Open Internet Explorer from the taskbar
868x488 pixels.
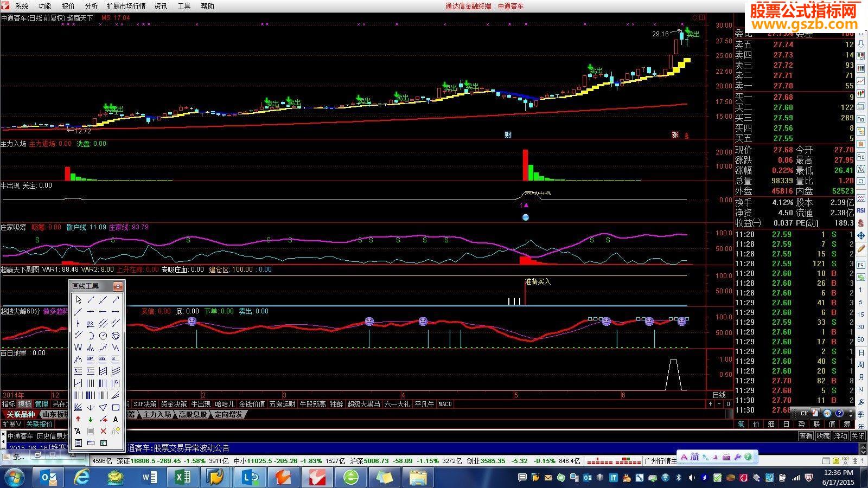pos(82,477)
